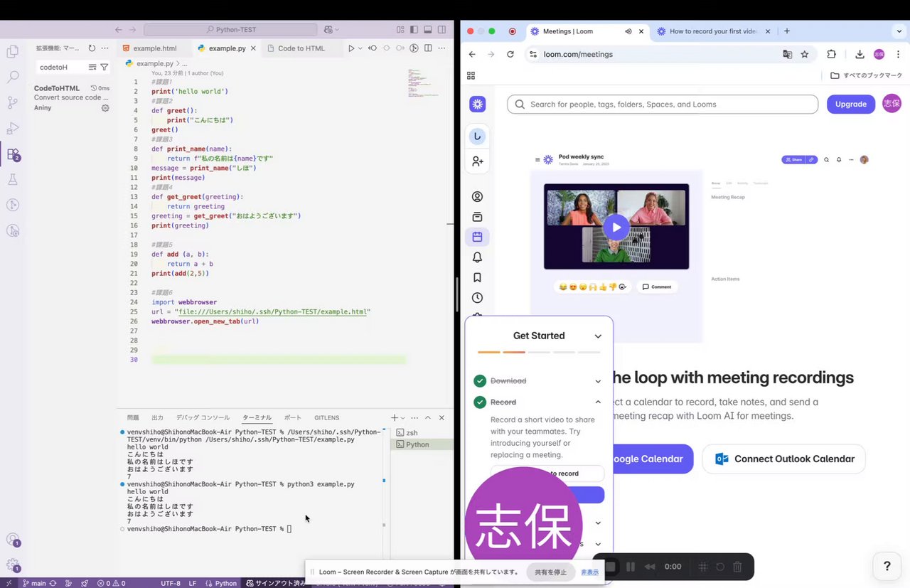Click the Google Translate icon in address bar
The width and height of the screenshot is (910, 588).
[787, 54]
